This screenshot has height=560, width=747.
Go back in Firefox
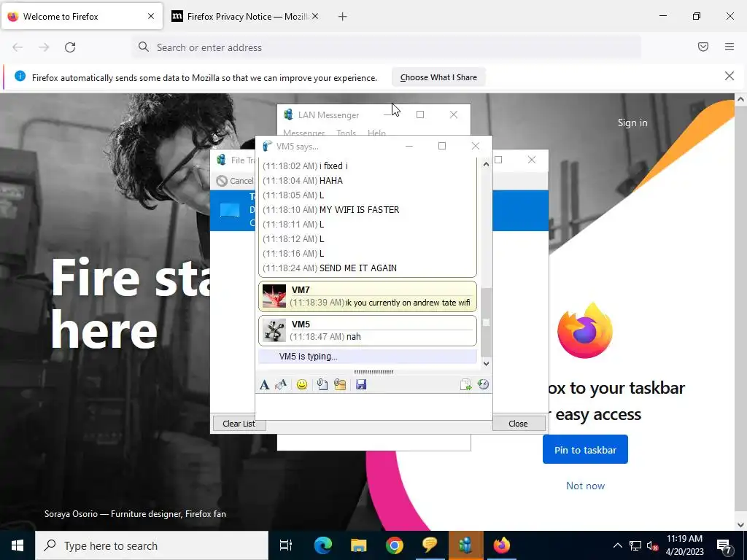[x=18, y=47]
